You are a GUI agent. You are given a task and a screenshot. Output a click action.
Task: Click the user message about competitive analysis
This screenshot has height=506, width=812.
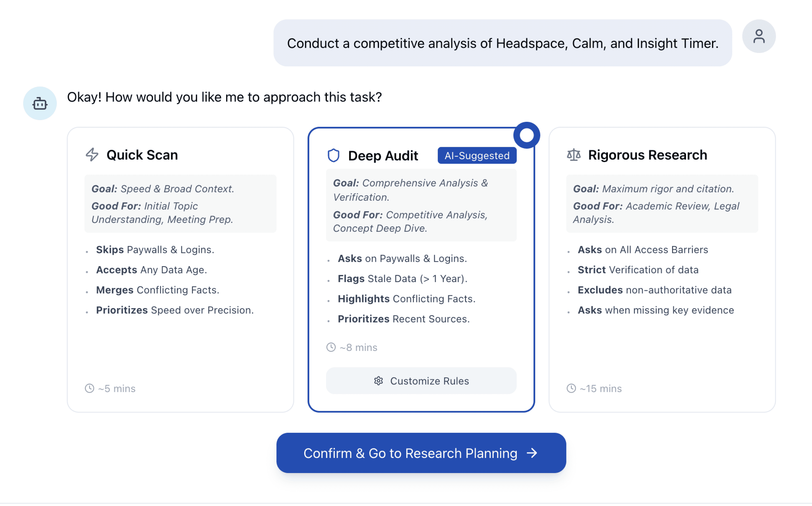502,43
